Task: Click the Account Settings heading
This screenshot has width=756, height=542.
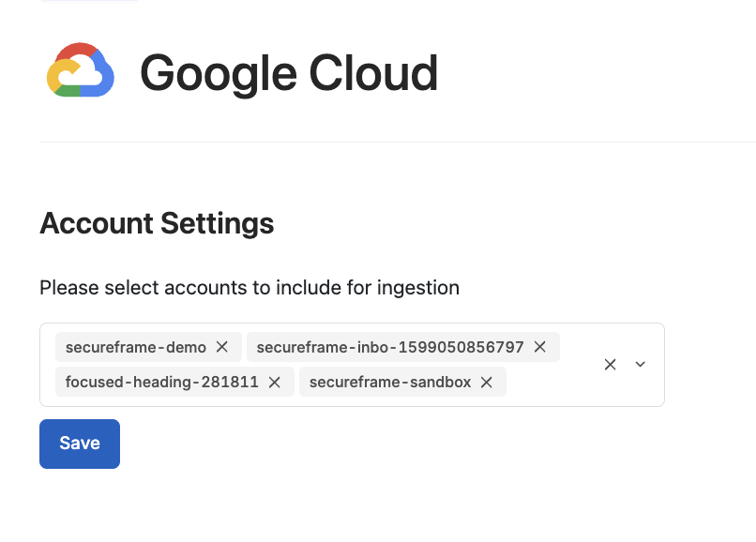Action: (x=157, y=223)
